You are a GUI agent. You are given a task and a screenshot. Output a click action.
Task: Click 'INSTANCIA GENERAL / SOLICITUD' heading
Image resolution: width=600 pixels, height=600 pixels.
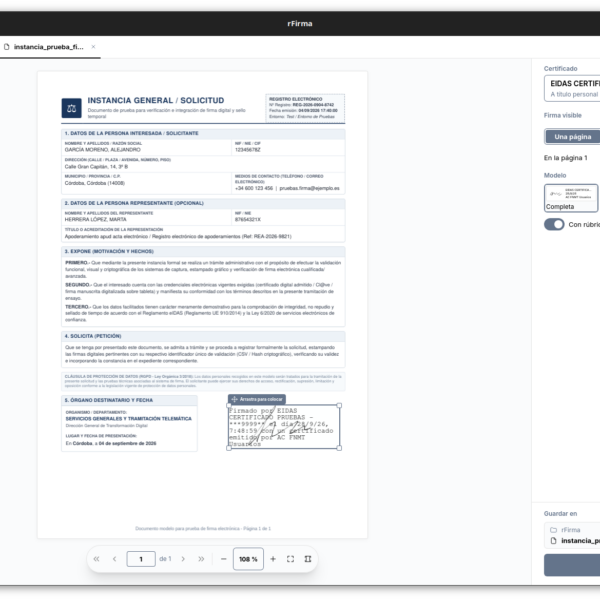(156, 100)
